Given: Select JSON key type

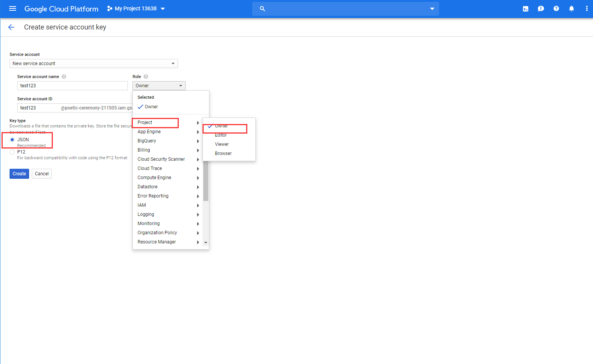Looking at the screenshot, I should coord(12,140).
